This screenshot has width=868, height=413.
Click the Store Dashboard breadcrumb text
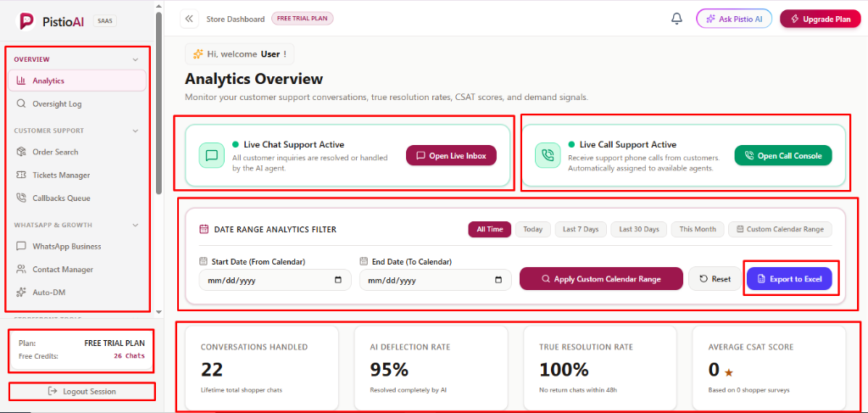[x=236, y=19]
